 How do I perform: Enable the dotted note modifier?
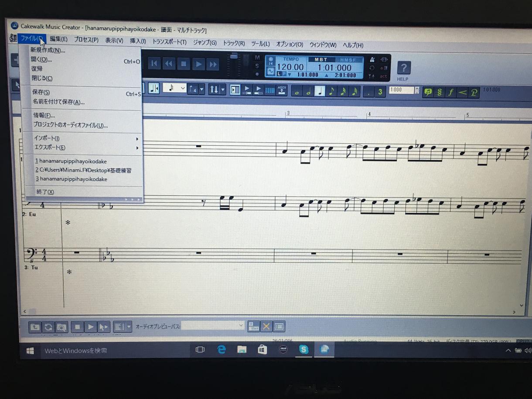click(369, 91)
